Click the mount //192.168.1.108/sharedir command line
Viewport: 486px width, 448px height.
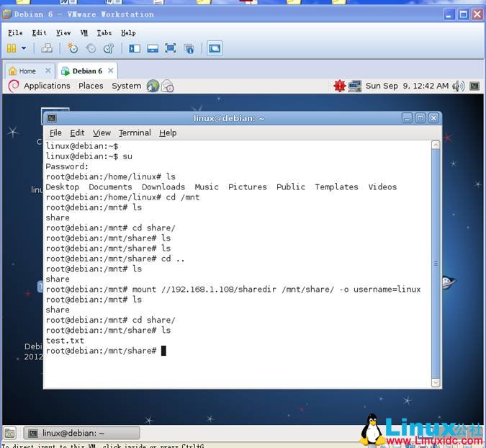233,290
